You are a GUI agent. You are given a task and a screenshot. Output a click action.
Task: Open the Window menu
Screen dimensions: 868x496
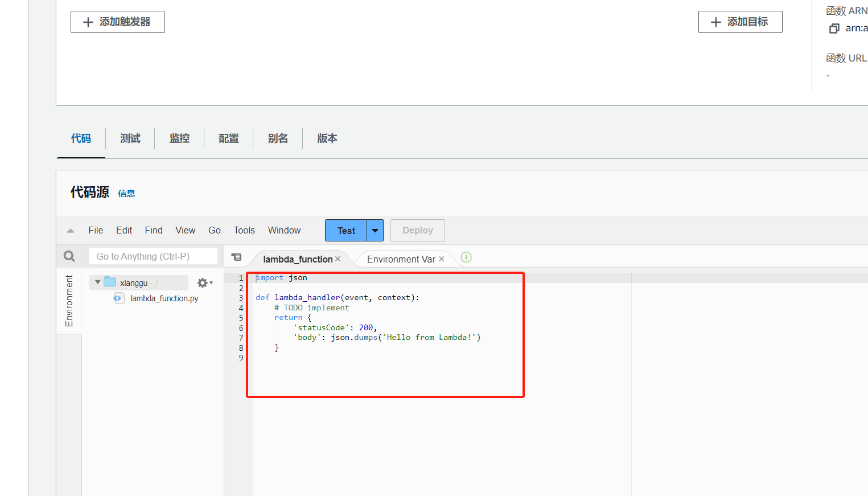click(285, 230)
